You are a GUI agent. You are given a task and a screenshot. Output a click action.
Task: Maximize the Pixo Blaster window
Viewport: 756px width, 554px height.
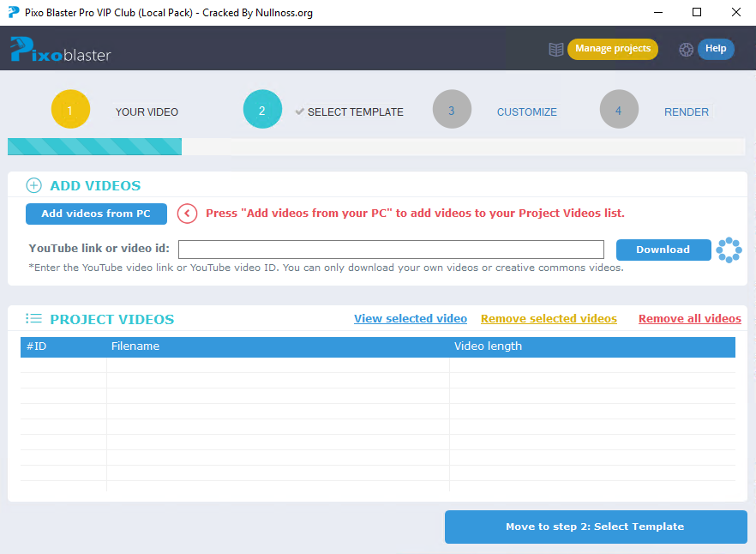[x=697, y=13]
